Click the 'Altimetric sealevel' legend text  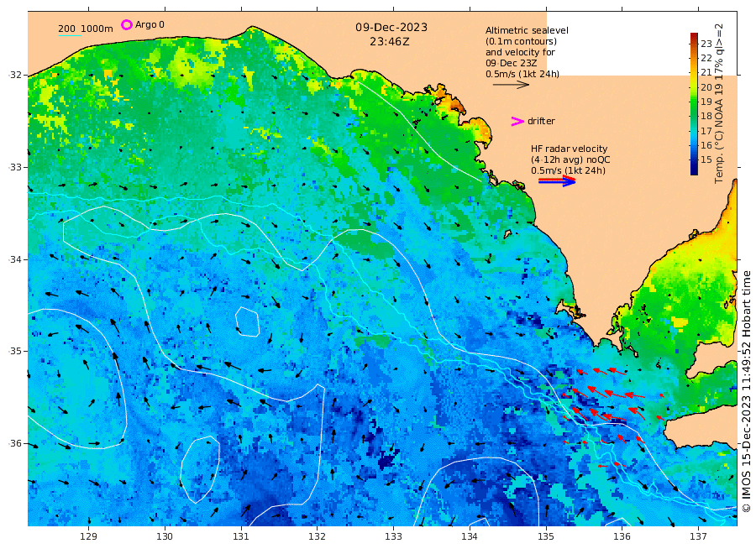coord(527,30)
